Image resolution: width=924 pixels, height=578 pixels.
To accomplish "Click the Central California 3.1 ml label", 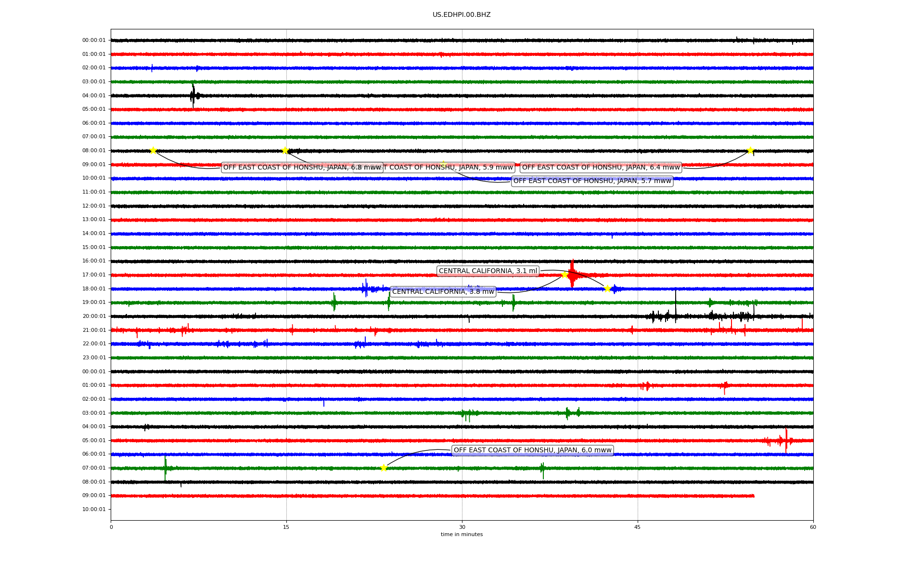I will (x=488, y=271).
